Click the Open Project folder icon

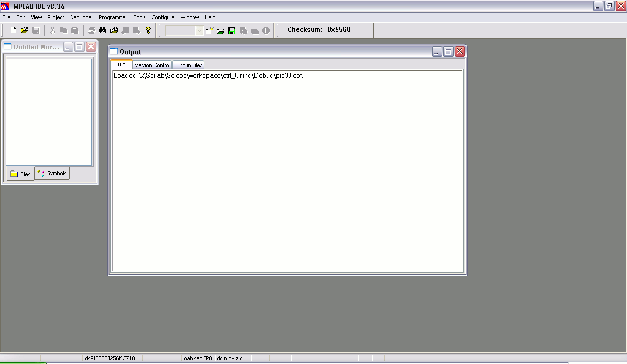pos(221,31)
